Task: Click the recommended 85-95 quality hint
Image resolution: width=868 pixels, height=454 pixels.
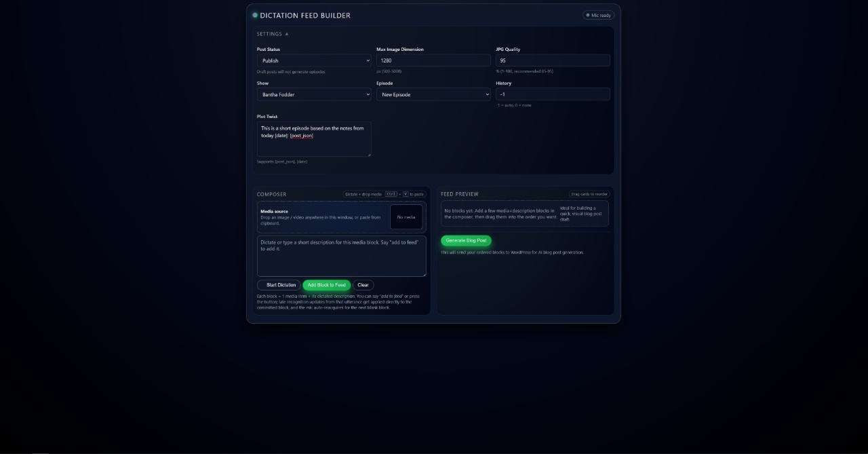Action: [x=524, y=71]
